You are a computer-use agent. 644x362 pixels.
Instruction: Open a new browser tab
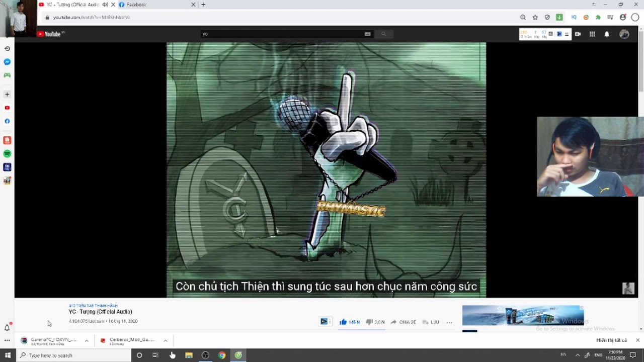click(x=203, y=5)
